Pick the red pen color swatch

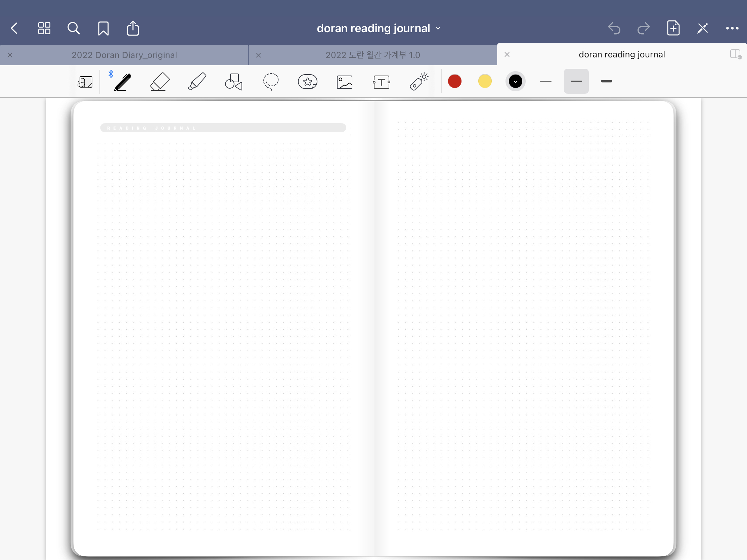pos(454,81)
